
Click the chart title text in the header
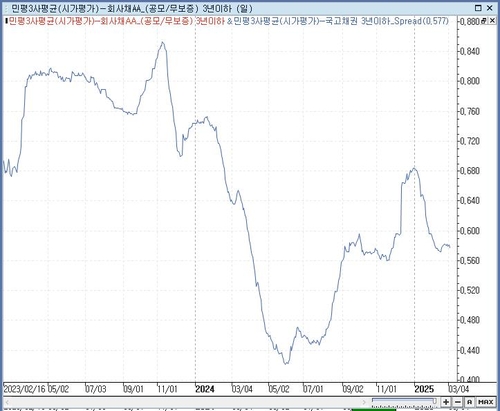pyautogui.click(x=132, y=8)
